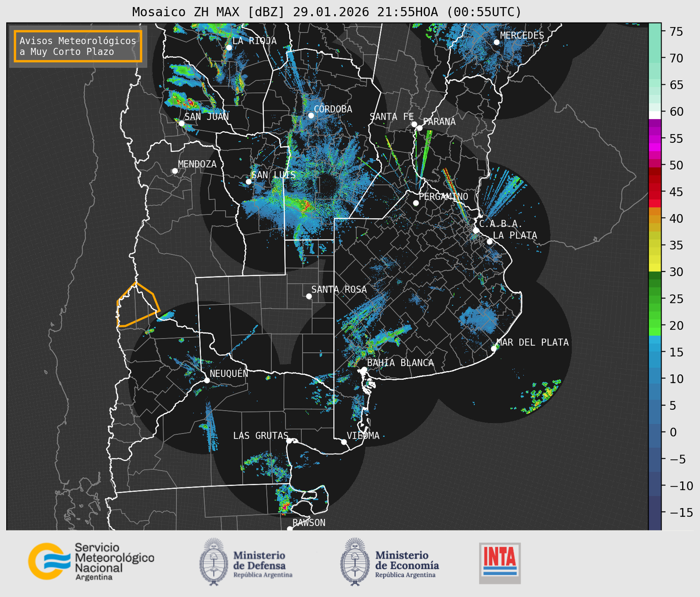
Task: Click the 40 value on the color scale
Action: [676, 218]
